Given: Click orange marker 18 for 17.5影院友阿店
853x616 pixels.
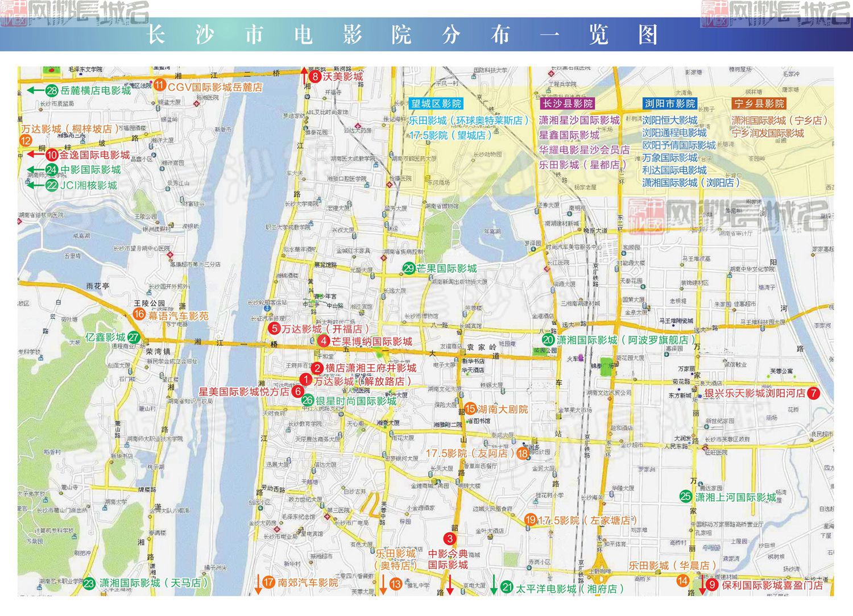Looking at the screenshot, I should [523, 453].
